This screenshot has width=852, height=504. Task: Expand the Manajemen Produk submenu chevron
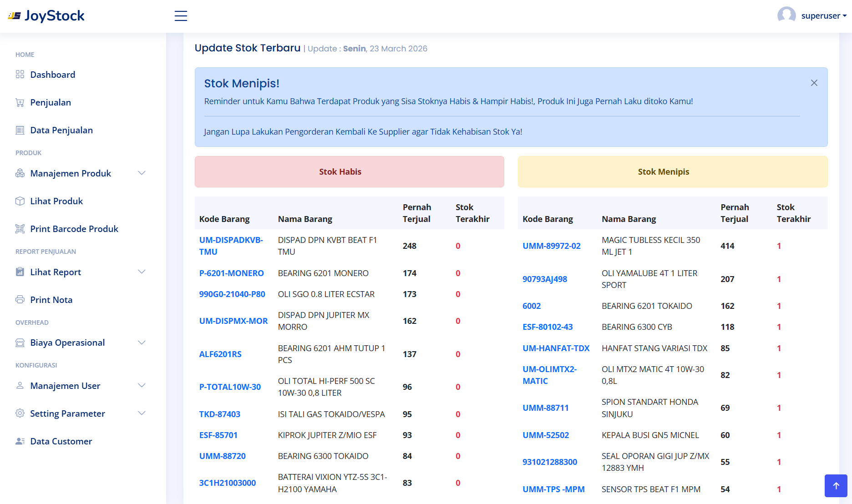tap(142, 173)
